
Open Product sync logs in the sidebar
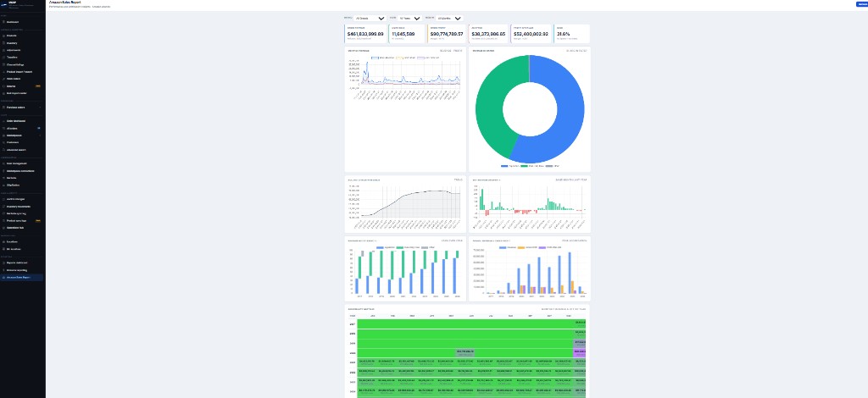21,220
